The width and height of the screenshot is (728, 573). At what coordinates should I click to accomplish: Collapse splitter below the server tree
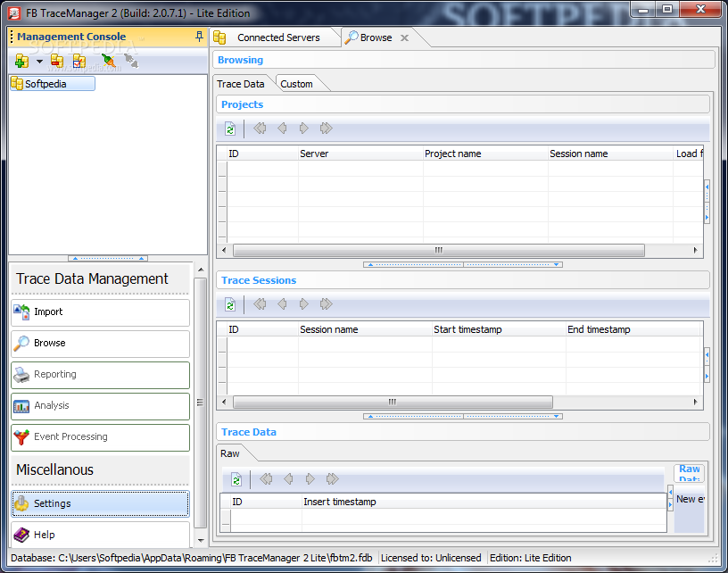pyautogui.click(x=108, y=258)
